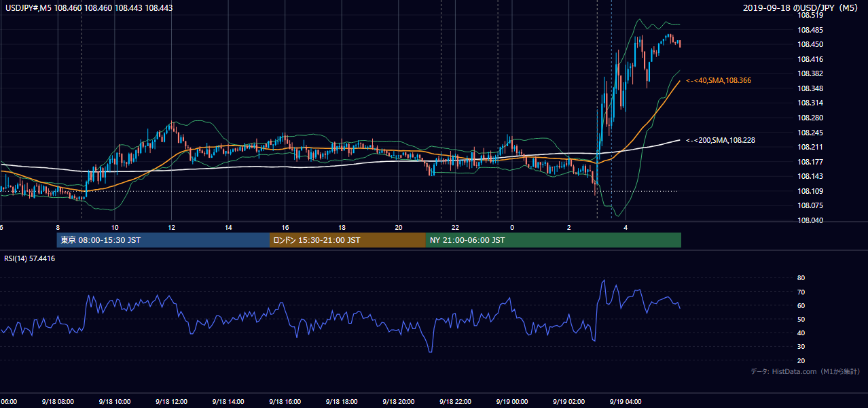
Task: Click hour tick 16 under price chart
Action: pos(285,228)
